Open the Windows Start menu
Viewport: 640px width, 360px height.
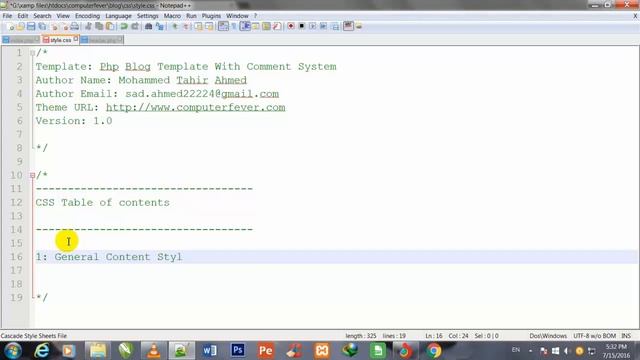tap(13, 351)
